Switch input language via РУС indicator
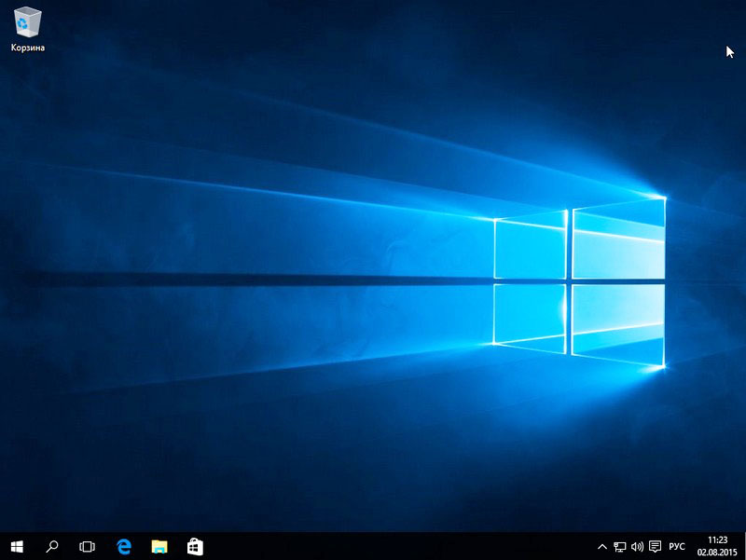Screen dimensions: 746x560 [677, 547]
